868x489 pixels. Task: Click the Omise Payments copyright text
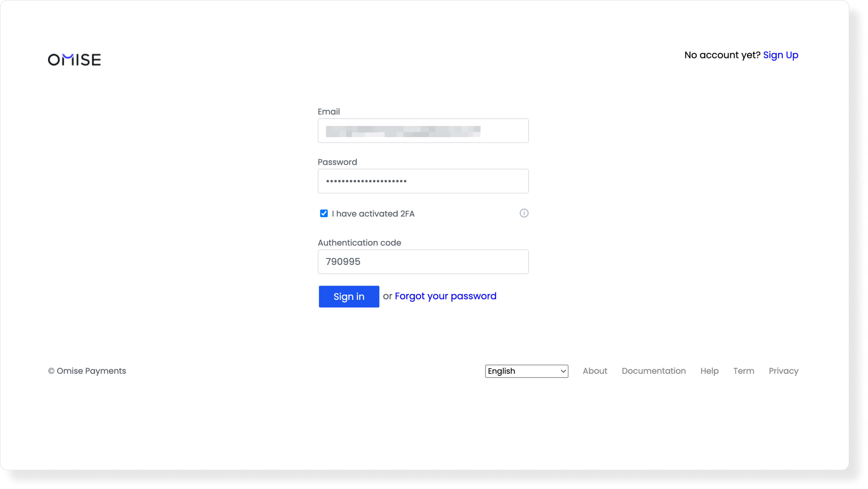[x=87, y=371]
